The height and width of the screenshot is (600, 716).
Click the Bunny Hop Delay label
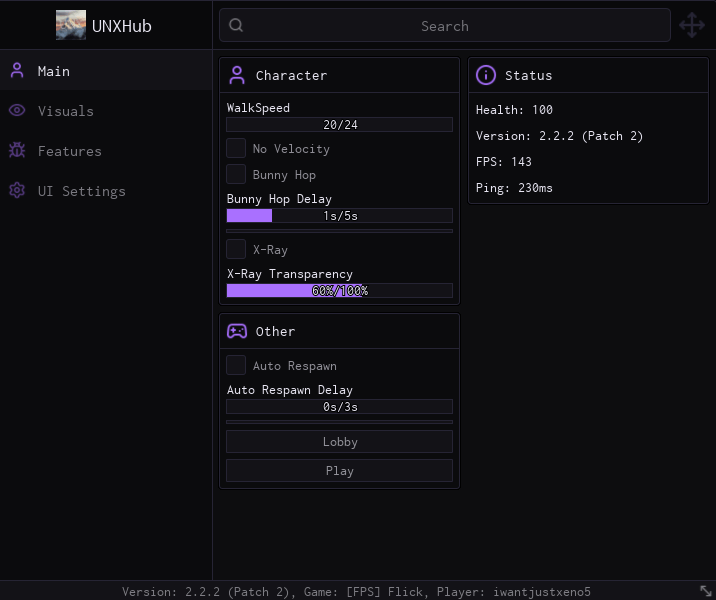(279, 199)
